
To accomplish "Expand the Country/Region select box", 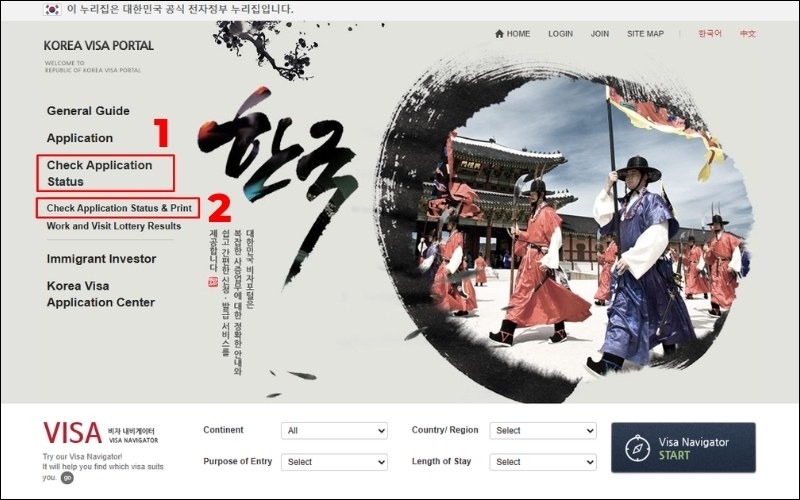I will click(542, 431).
